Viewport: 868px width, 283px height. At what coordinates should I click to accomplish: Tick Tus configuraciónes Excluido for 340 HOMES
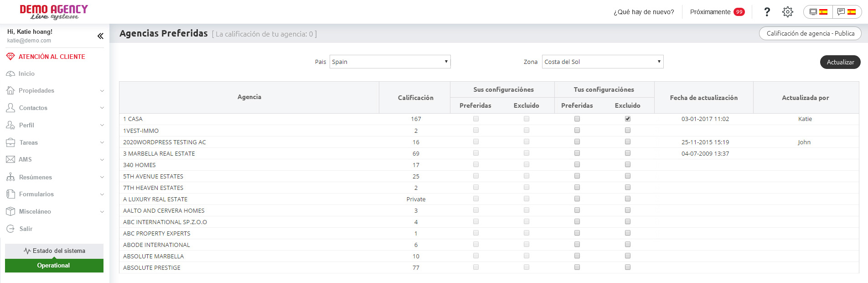tap(628, 164)
